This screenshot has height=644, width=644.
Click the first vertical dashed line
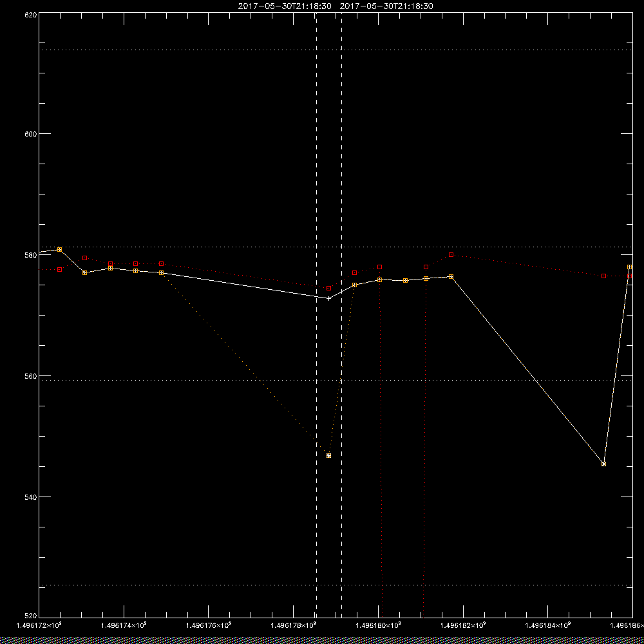[316, 315]
